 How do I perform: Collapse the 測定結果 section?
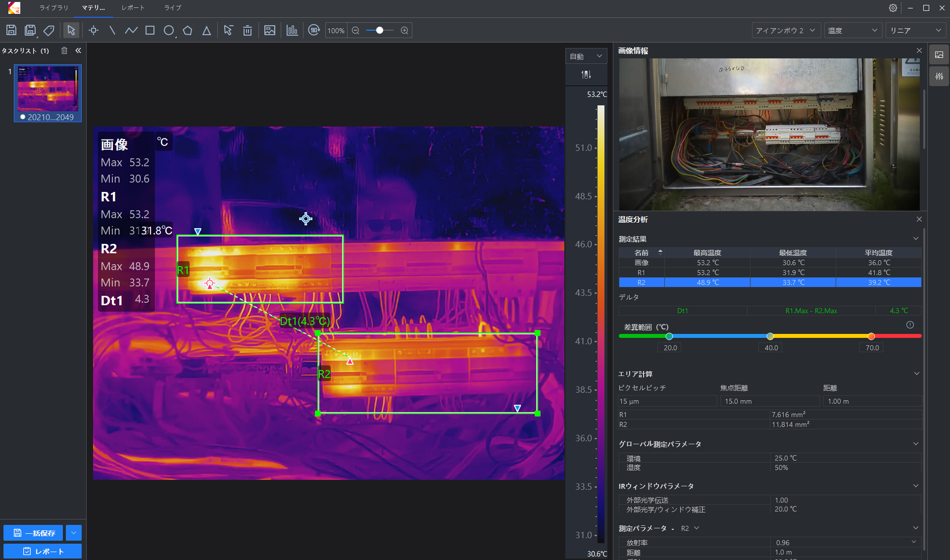click(x=915, y=239)
